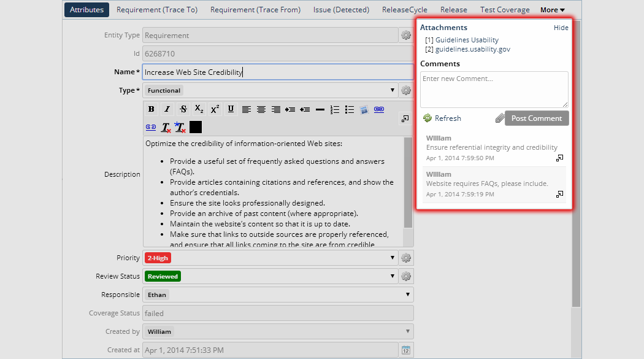Toggle italic formatting in description editor
Viewport: 644px width, 359px height.
coord(167,109)
